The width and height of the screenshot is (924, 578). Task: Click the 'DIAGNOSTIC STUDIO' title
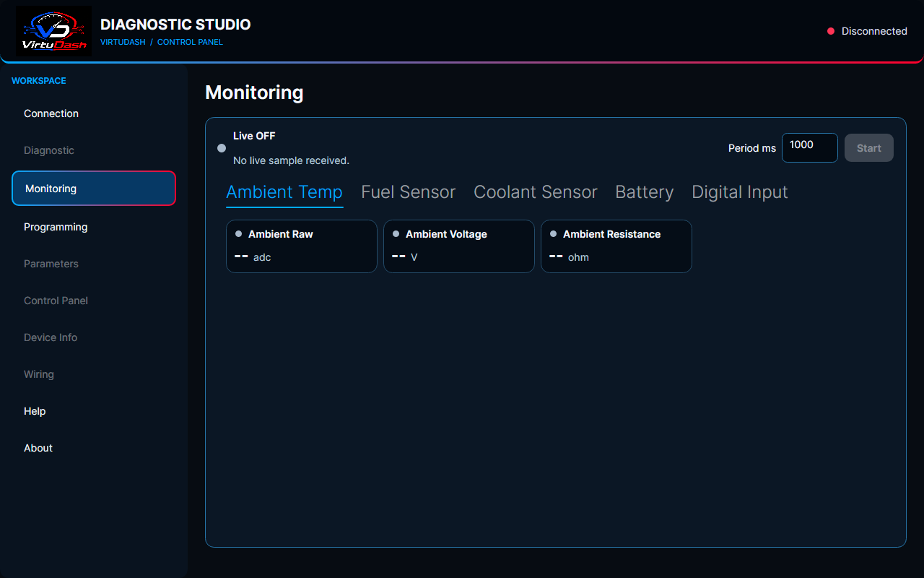click(x=175, y=25)
